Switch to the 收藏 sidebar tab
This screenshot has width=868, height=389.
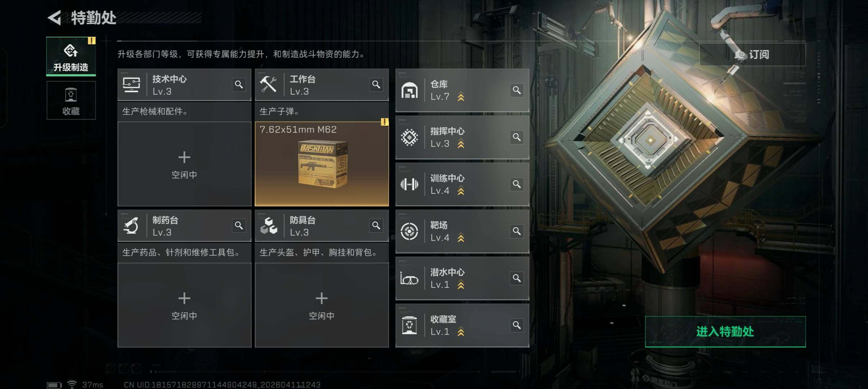(x=71, y=100)
